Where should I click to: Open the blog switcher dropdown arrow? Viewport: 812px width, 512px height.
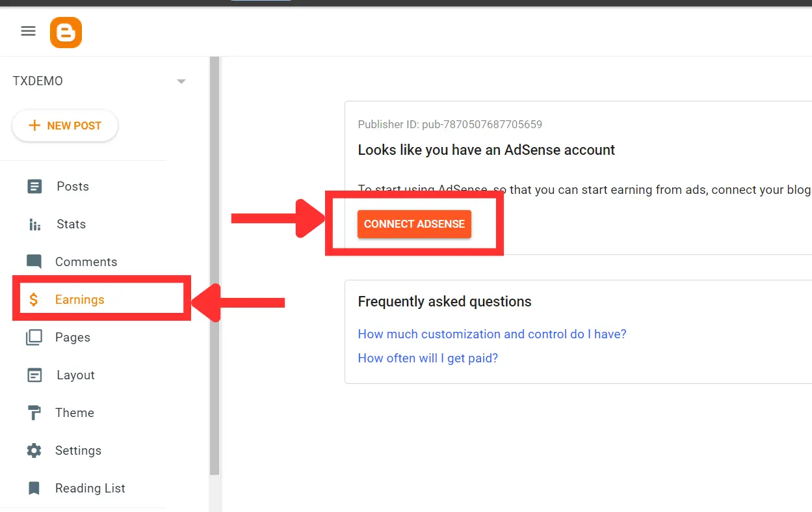click(x=181, y=81)
